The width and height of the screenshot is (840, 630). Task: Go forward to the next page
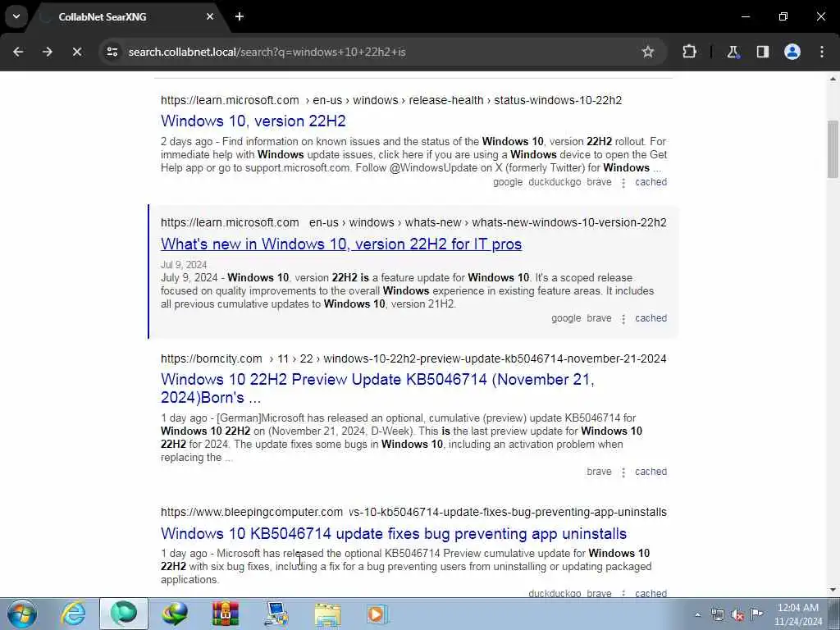click(48, 52)
